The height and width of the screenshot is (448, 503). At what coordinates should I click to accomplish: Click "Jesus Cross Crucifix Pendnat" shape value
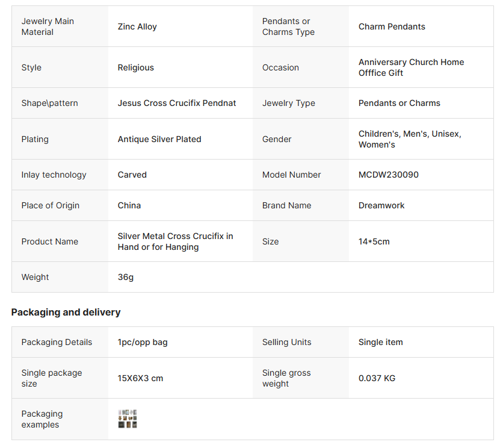pos(177,103)
